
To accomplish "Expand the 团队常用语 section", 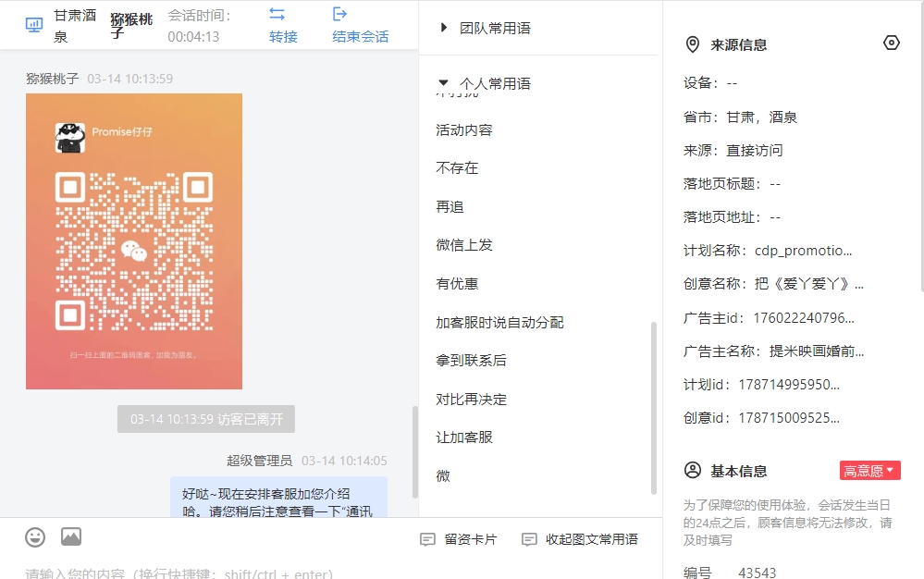I will 444,28.
